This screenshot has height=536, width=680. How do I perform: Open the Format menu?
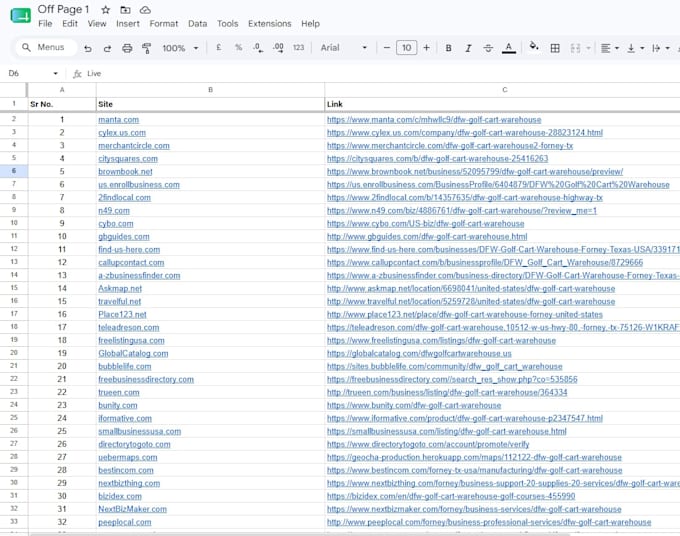point(163,24)
